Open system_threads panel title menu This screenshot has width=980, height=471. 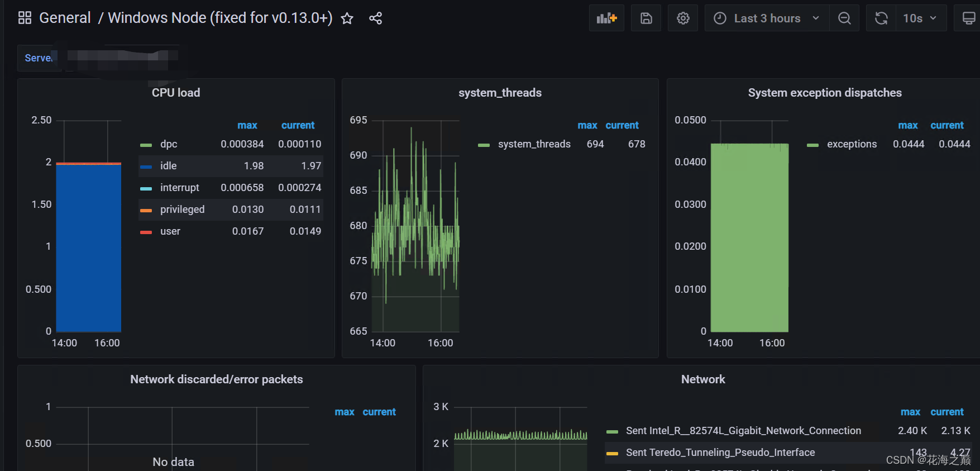point(500,93)
